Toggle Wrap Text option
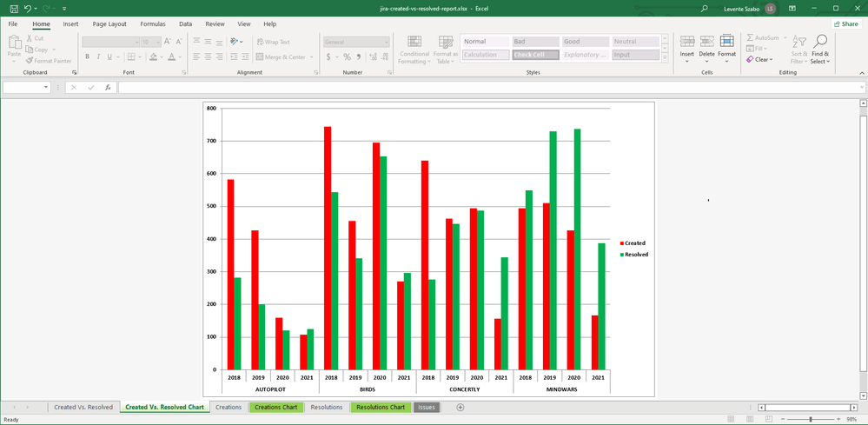The image size is (868, 425). tap(273, 42)
